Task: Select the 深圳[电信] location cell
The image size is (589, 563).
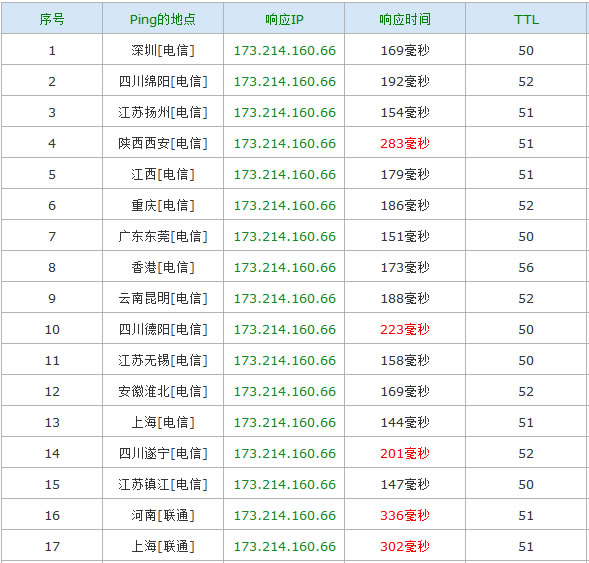Action: [x=163, y=50]
